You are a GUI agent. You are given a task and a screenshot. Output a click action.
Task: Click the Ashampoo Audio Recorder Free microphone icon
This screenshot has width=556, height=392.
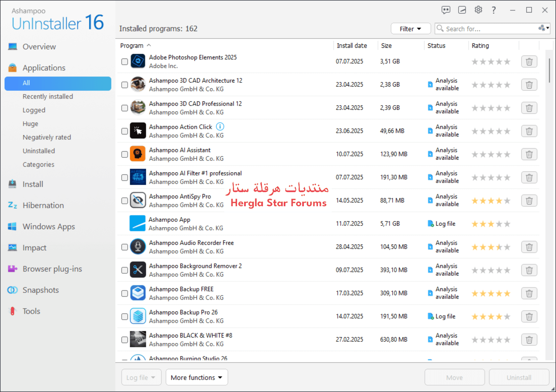pos(138,247)
